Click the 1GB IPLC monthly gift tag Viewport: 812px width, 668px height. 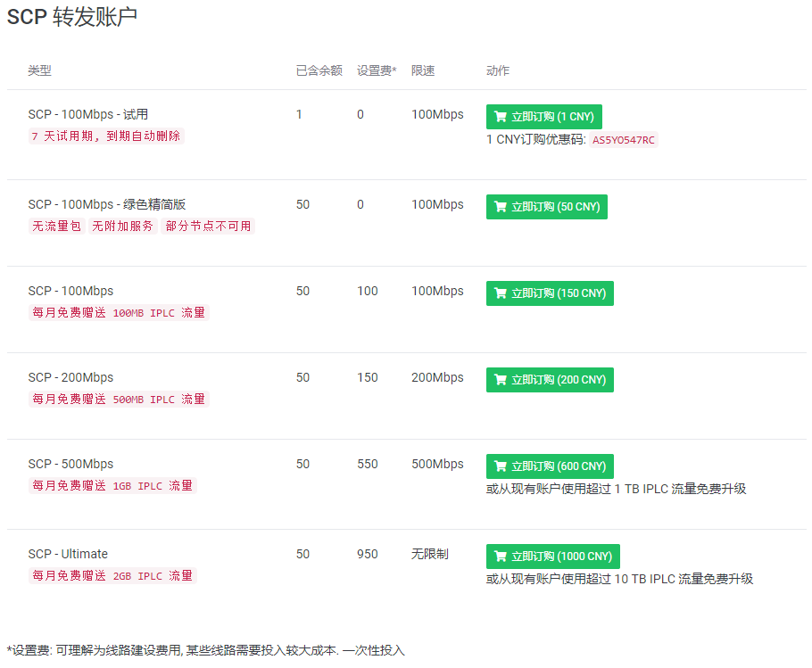(112, 485)
